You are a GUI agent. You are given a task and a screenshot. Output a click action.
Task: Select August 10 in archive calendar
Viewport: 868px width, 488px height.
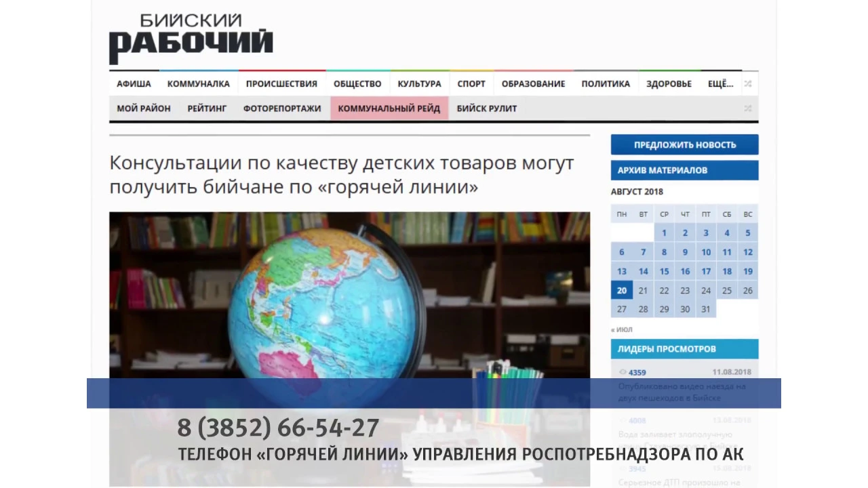click(706, 252)
